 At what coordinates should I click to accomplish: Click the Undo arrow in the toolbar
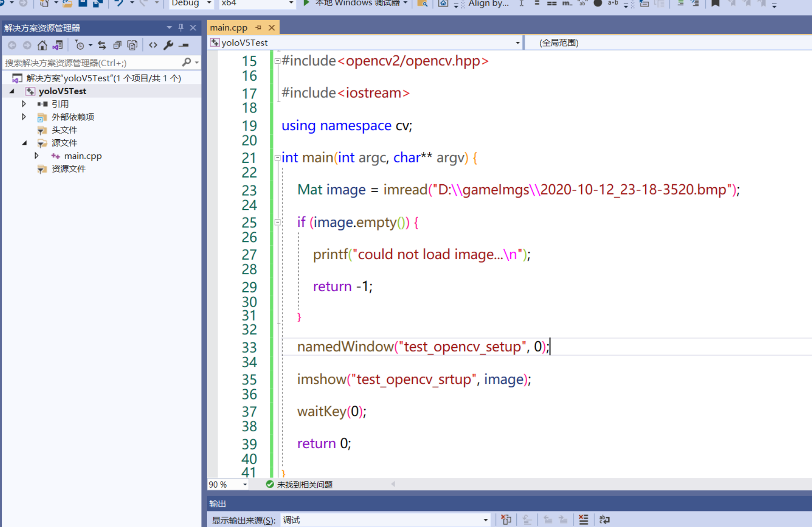[119, 3]
